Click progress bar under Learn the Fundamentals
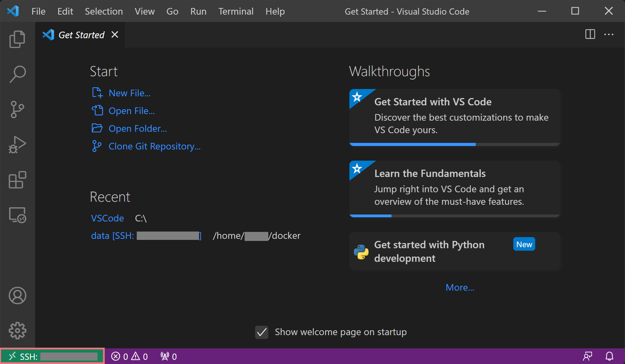 pos(454,216)
